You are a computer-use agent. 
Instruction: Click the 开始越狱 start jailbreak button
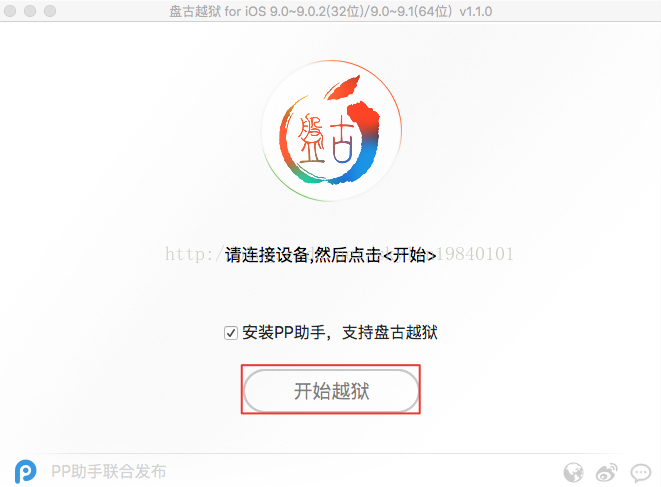tap(331, 390)
